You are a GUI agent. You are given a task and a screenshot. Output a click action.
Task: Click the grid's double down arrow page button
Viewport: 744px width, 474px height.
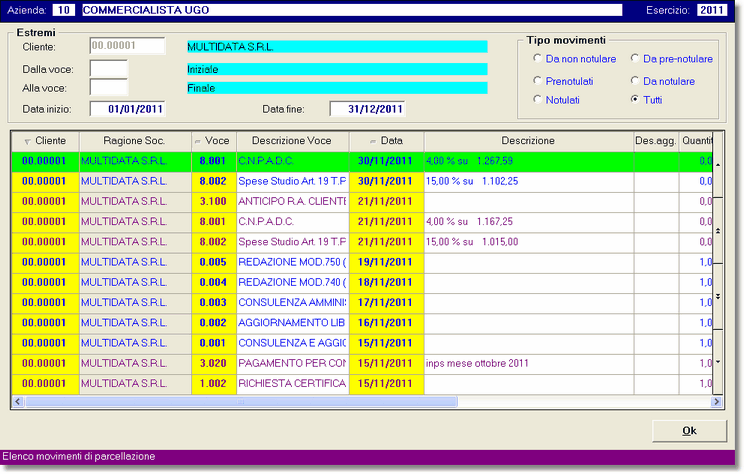point(718,296)
